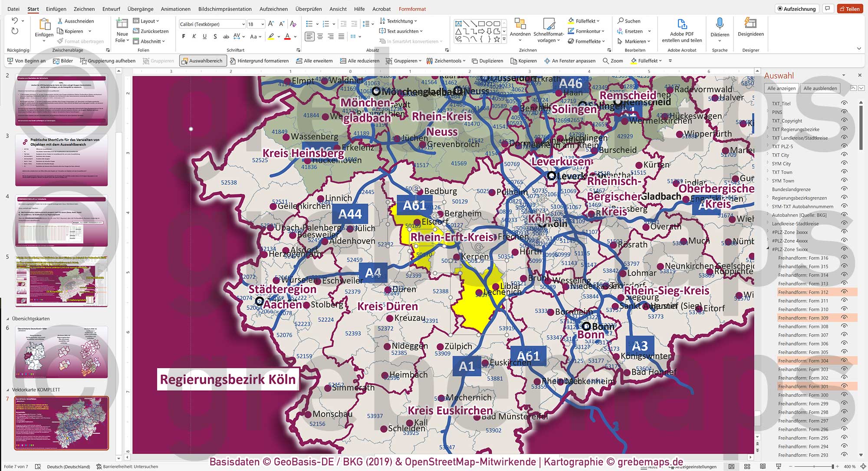868x471 pixels.
Task: Select the Textmarker highlight color icon
Action: [x=270, y=36]
